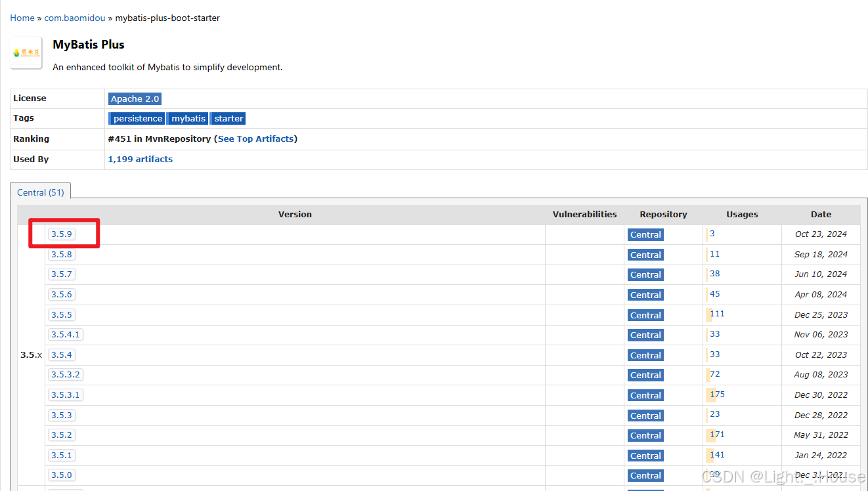
Task: Open version 3.5.0
Action: [x=62, y=475]
